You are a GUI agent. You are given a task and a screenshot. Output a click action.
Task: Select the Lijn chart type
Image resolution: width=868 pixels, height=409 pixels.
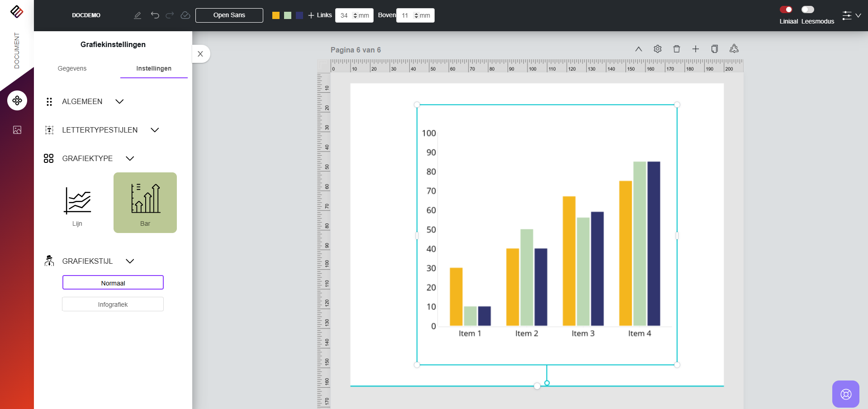point(77,203)
